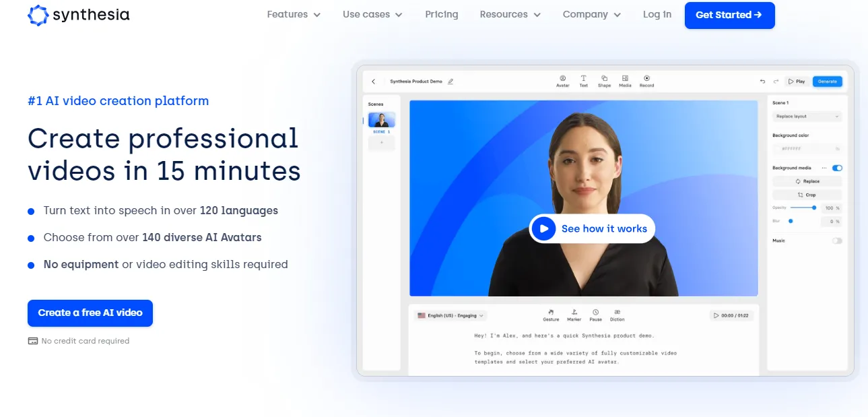Add a new scene with the plus button
Viewport: 868px width, 417px height.
(381, 143)
